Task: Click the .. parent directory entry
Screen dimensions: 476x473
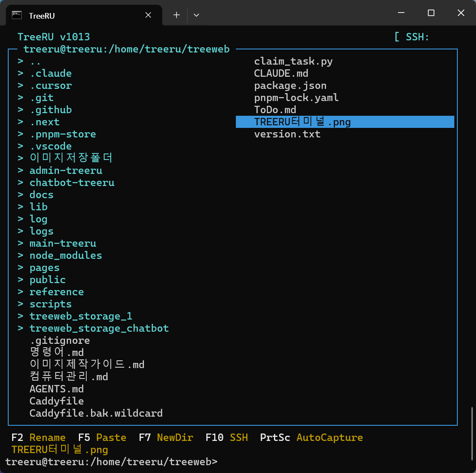Action: 34,61
